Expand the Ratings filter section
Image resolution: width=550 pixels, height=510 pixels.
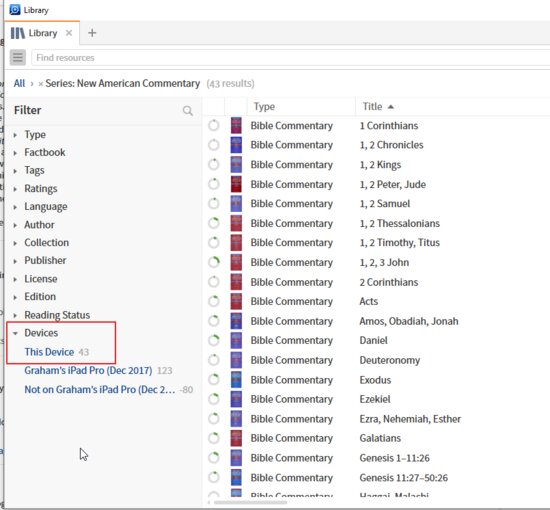[15, 189]
